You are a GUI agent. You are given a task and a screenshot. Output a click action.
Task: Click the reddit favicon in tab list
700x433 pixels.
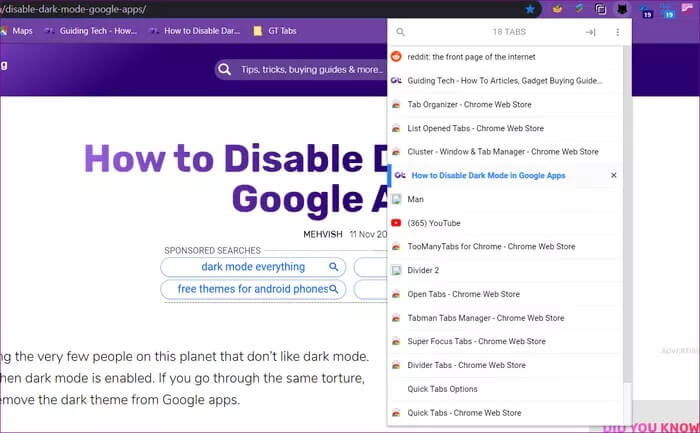click(x=396, y=56)
